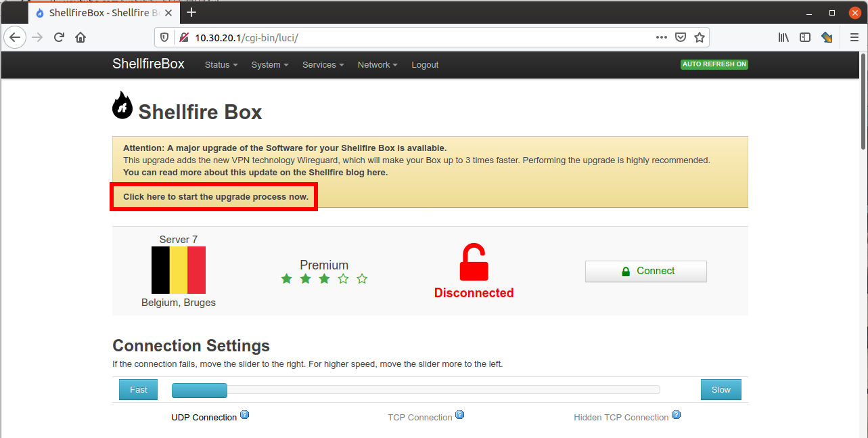Click the Shellfire flame logo
Image resolution: width=868 pixels, height=438 pixels.
pyautogui.click(x=122, y=105)
